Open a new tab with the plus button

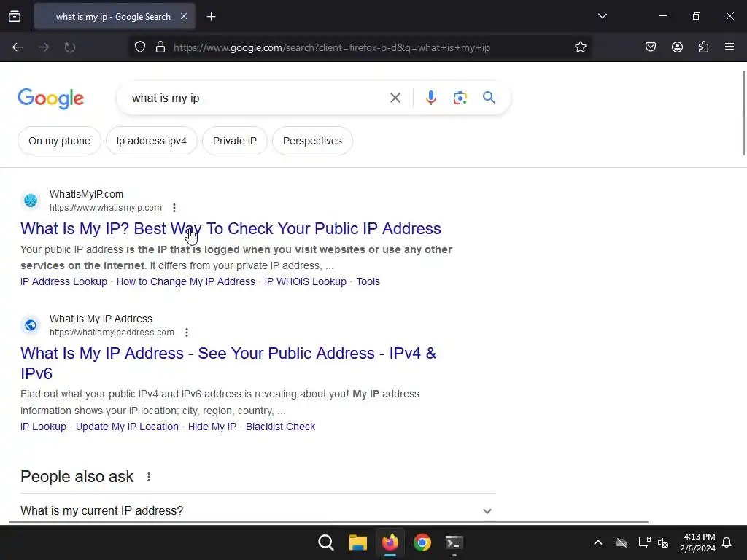point(211,17)
